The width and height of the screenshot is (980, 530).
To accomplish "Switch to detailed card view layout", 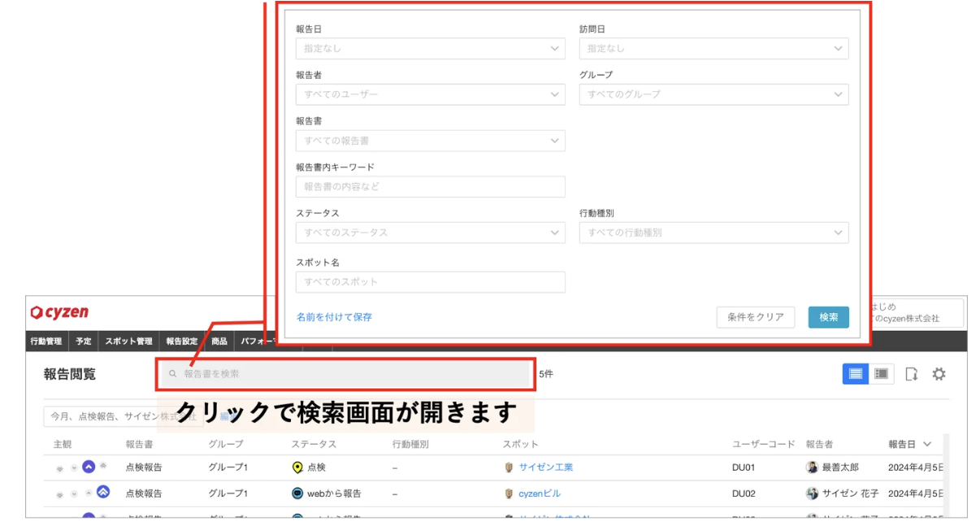I will 882,374.
